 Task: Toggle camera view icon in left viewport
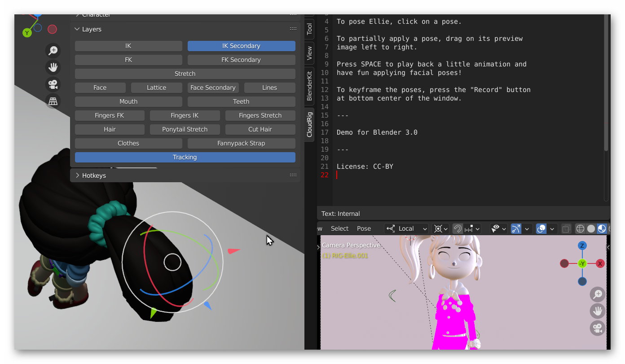pos(53,84)
